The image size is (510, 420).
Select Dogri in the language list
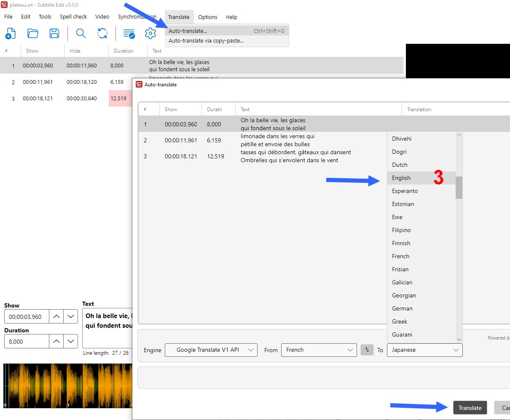pyautogui.click(x=421, y=152)
